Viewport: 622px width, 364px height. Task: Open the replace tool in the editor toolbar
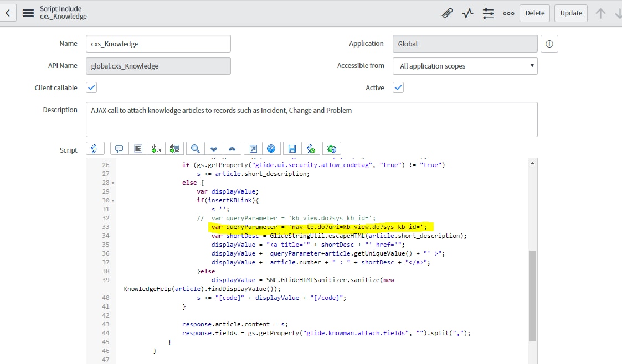(x=156, y=148)
